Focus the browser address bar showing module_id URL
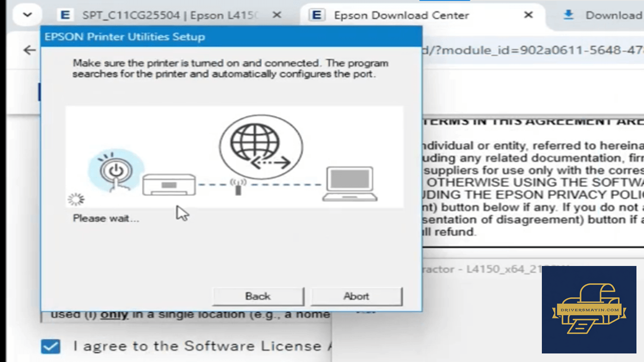 pyautogui.click(x=533, y=50)
